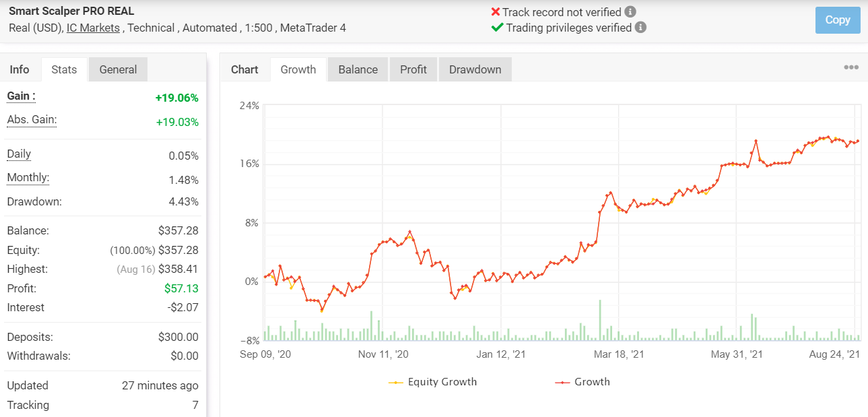Switch to the Profit tab
Viewport: 868px width, 417px height.
413,69
